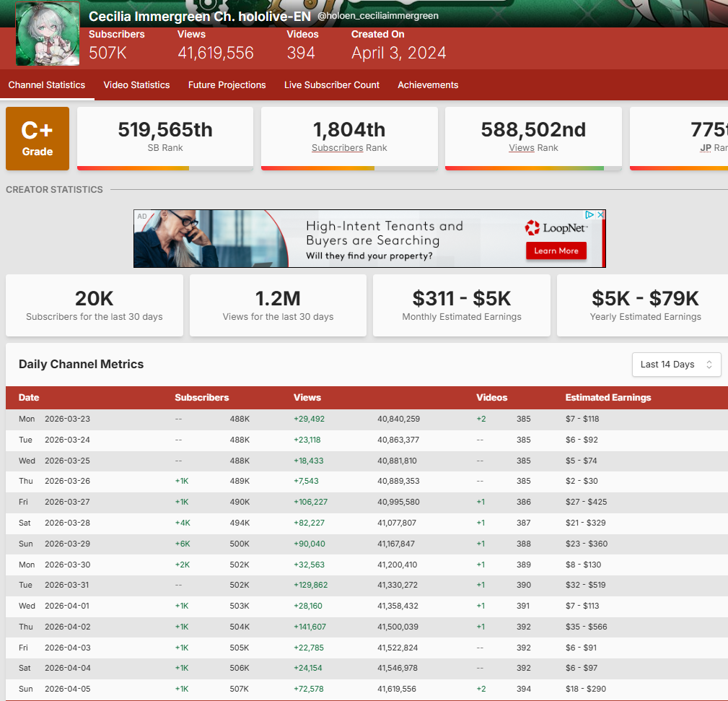
Task: Click the JP rank link
Action: tap(706, 148)
